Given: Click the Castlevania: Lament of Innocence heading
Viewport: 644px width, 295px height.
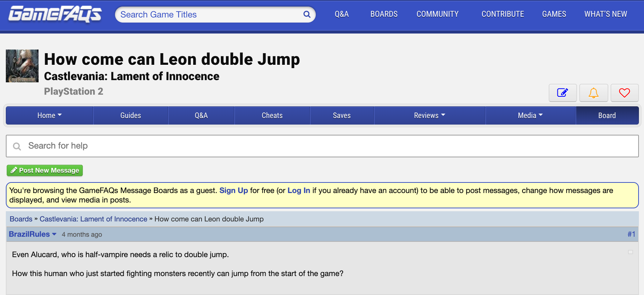Looking at the screenshot, I should pos(132,76).
